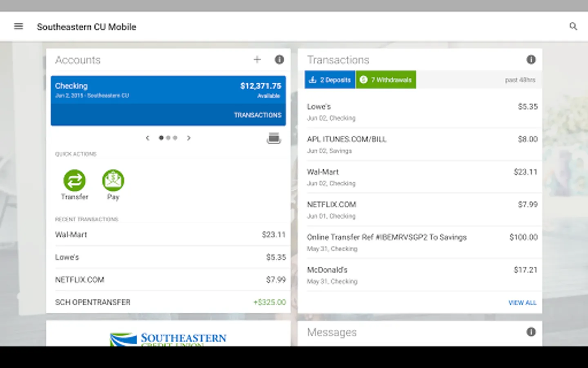Screen dimensions: 588x368
Task: Open the stacked cards view icon
Action: pos(274,138)
